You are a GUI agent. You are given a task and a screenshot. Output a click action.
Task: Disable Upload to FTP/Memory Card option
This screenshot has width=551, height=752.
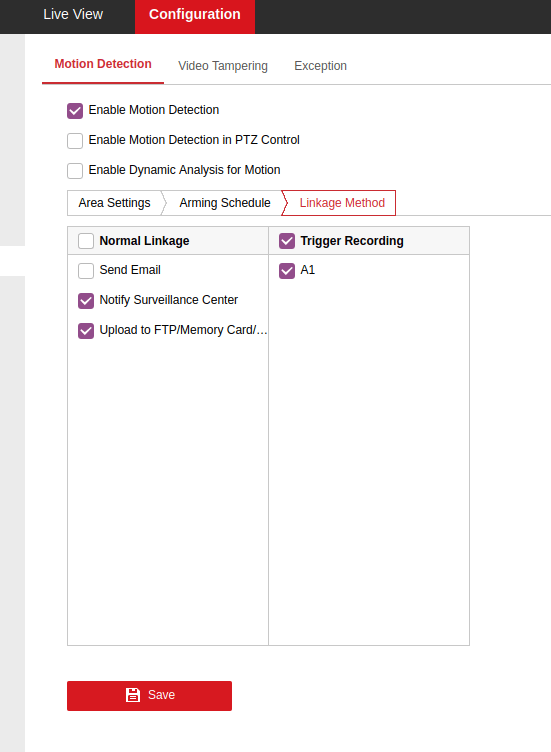click(86, 331)
